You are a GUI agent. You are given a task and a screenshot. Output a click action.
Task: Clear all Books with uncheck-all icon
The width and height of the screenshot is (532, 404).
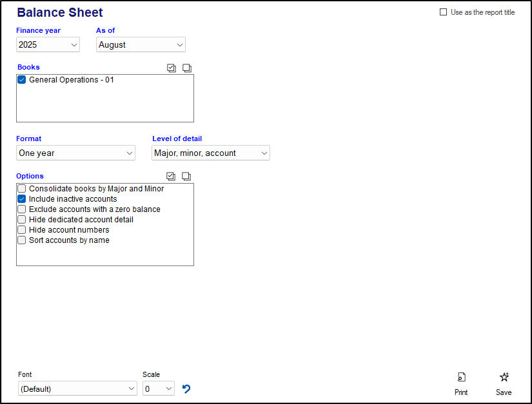pyautogui.click(x=187, y=68)
